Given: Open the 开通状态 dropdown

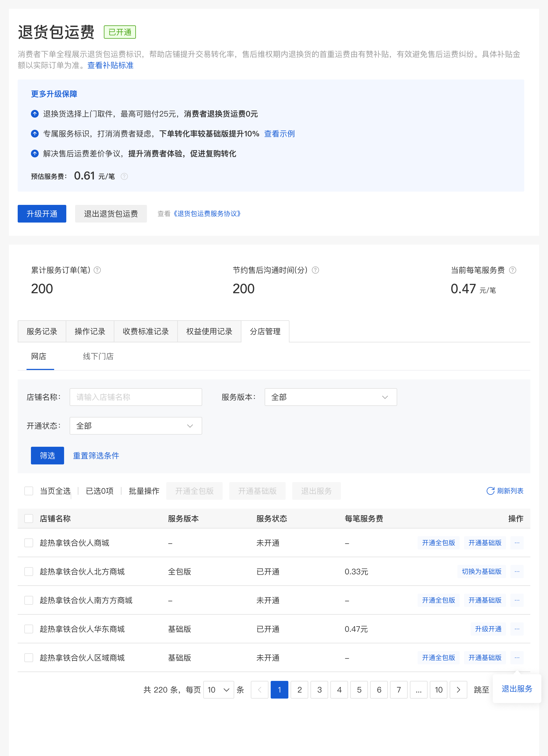Looking at the screenshot, I should [135, 426].
